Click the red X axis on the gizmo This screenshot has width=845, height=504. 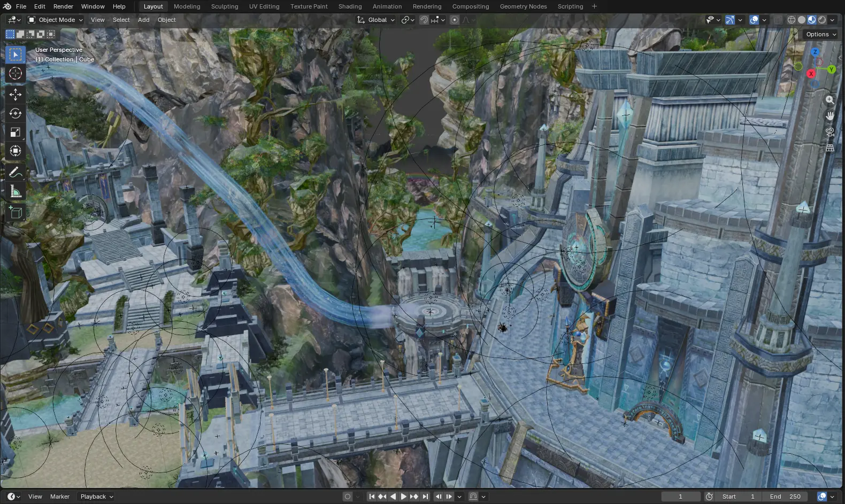click(811, 74)
